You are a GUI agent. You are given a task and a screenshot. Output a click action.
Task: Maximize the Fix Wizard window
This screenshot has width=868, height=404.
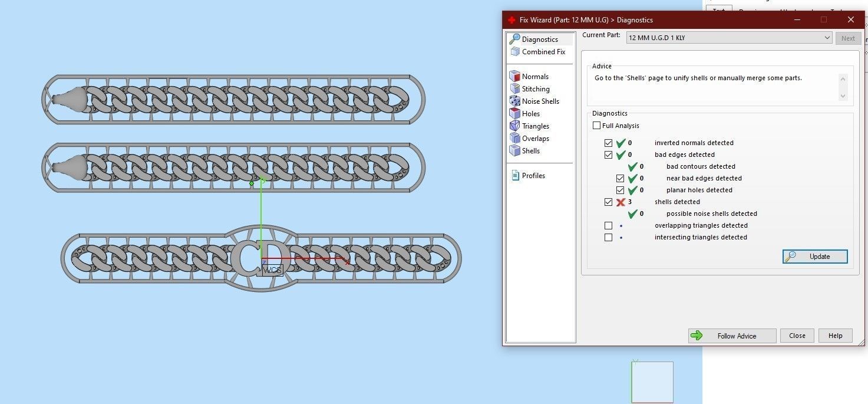pyautogui.click(x=824, y=20)
